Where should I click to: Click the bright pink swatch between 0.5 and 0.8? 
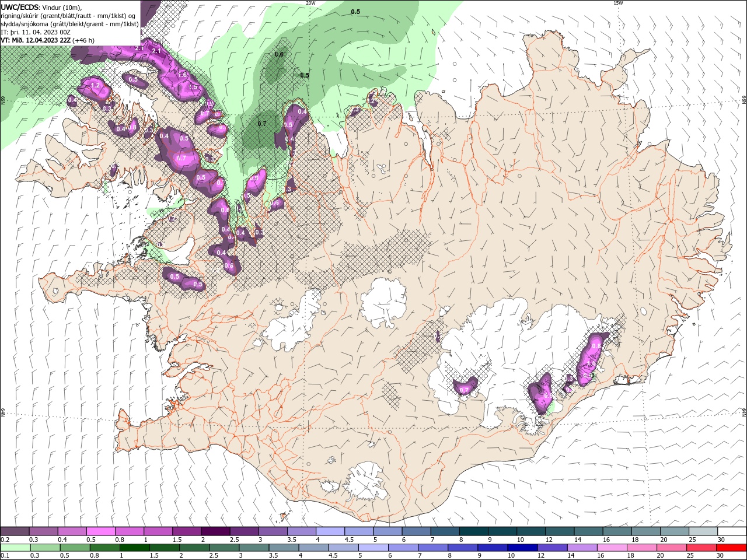click(x=100, y=531)
